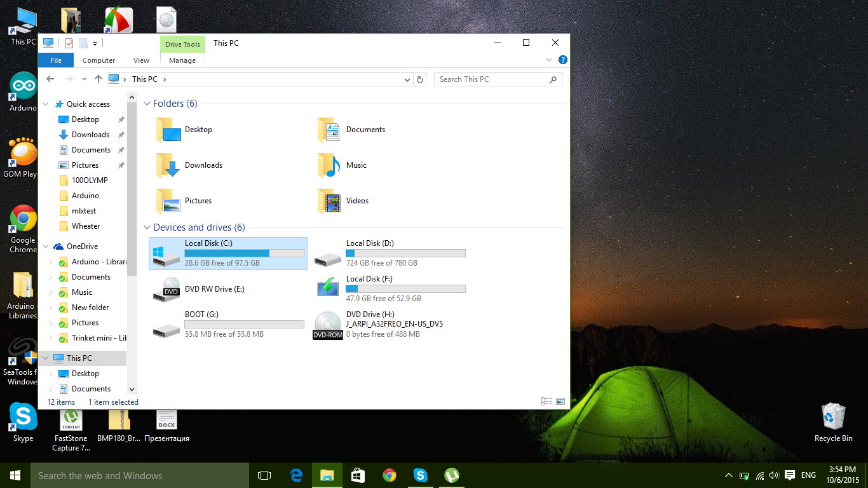Select the BOOT (G:) drive
The height and width of the screenshot is (488, 868).
228,324
